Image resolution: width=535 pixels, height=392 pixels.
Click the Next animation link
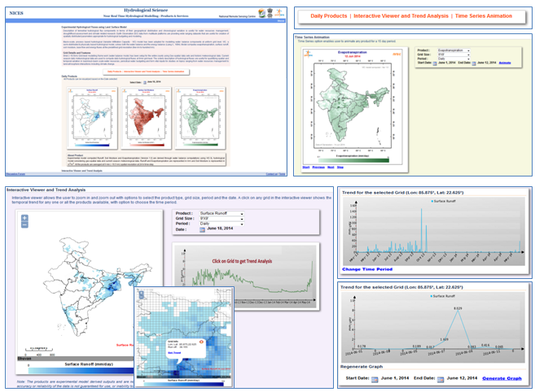point(331,168)
